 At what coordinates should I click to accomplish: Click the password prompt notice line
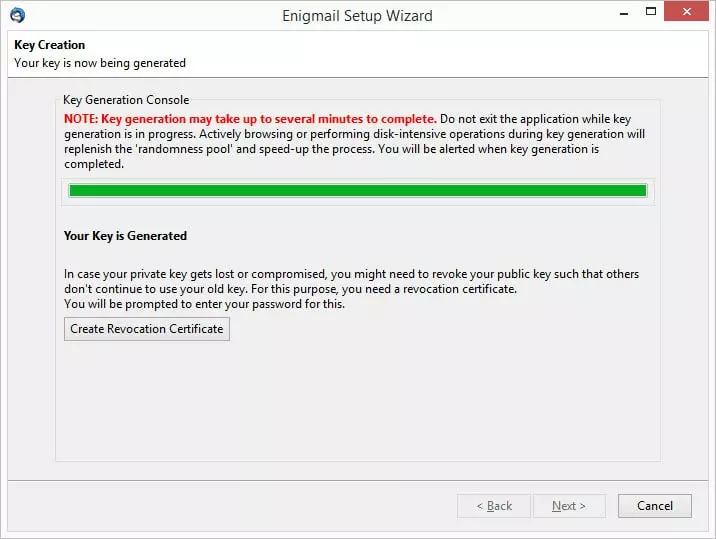204,304
